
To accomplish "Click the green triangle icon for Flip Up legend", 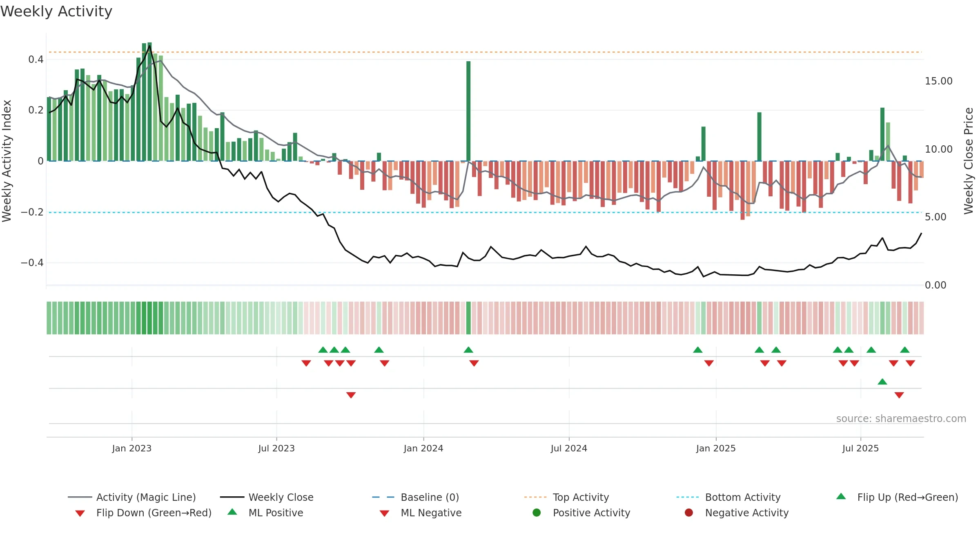I will (841, 496).
